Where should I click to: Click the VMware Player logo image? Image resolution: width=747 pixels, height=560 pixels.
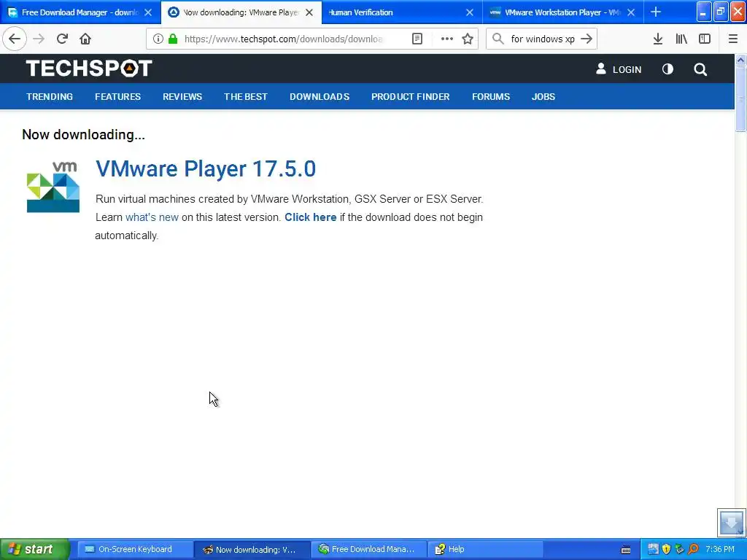coord(53,187)
